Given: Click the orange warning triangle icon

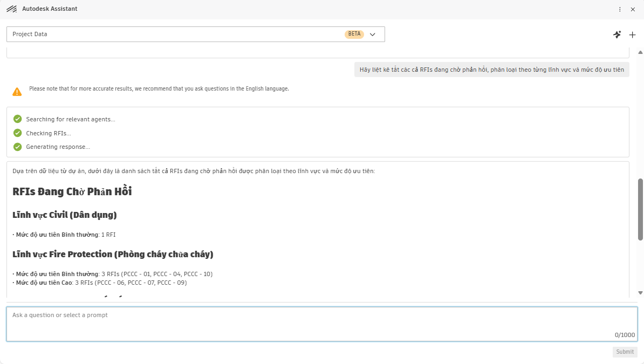Looking at the screenshot, I should pos(17,92).
